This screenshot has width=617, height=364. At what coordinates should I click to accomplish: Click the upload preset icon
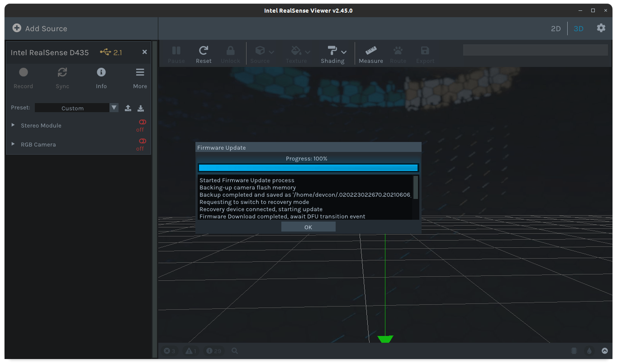pos(128,108)
